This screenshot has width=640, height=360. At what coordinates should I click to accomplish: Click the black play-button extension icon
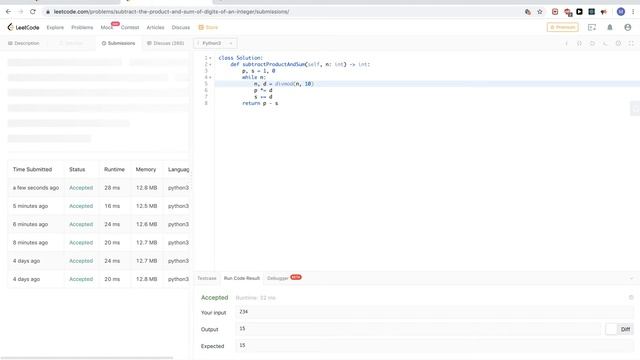click(579, 12)
